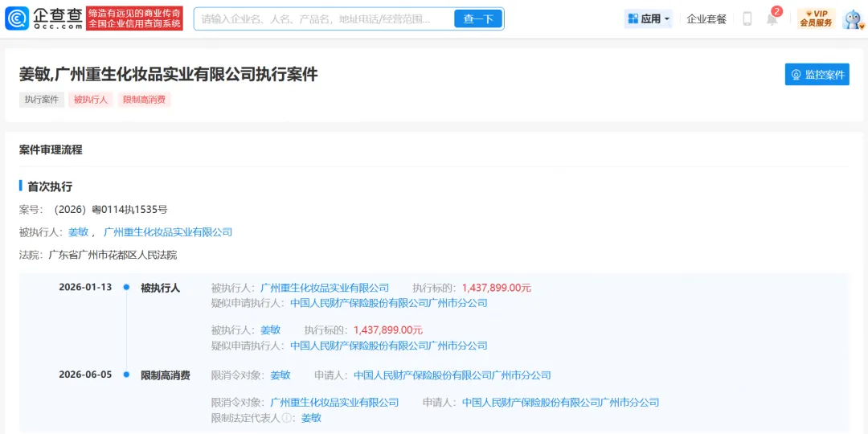Open 申请人 link in the second 限消令 row
Viewport: 868px width, 434px height.
pos(561,402)
